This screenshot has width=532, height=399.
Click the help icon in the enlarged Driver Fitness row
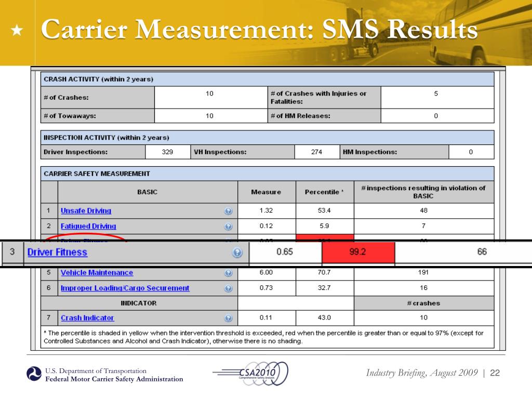point(237,252)
